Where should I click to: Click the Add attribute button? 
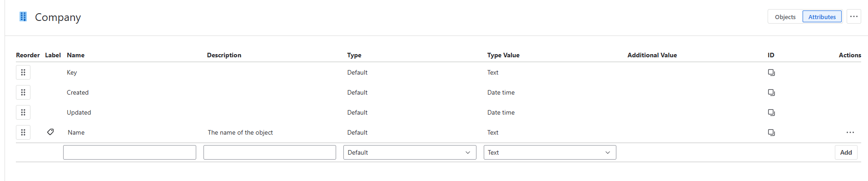coord(846,152)
